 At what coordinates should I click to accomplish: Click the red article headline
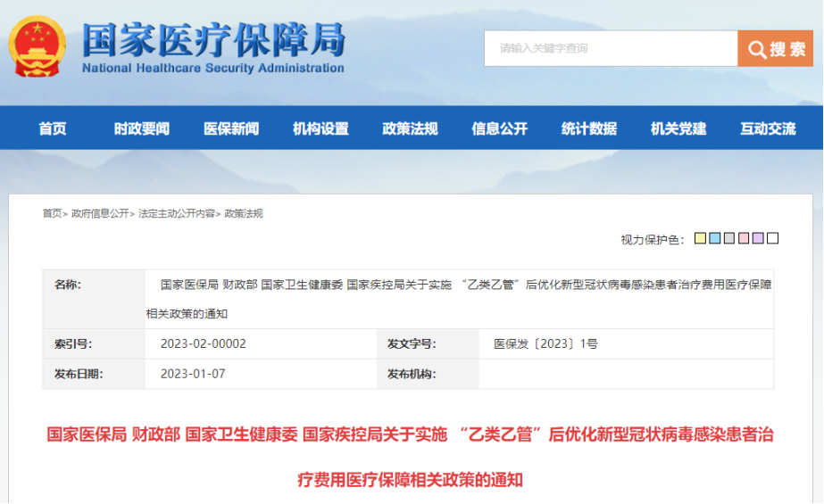[410, 457]
